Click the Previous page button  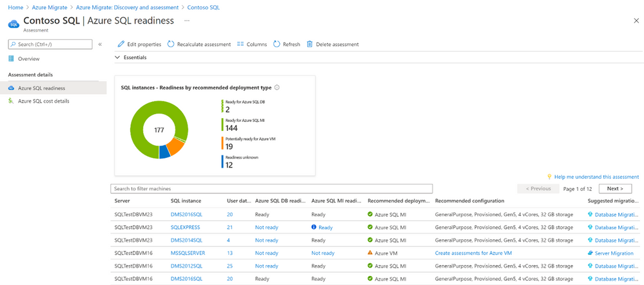538,188
